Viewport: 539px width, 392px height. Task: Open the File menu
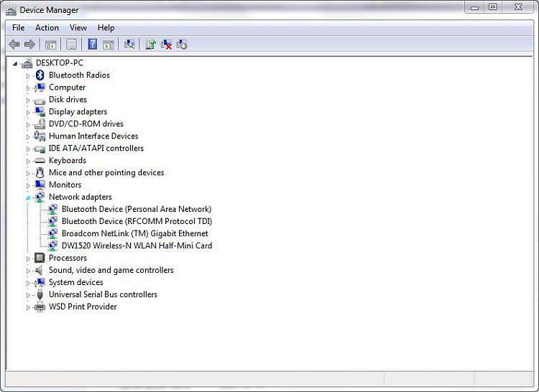(x=18, y=28)
